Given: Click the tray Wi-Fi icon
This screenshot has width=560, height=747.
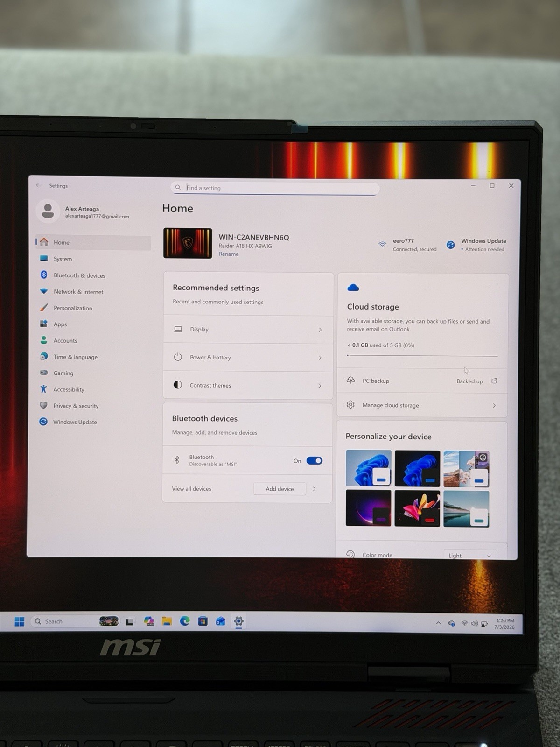Looking at the screenshot, I should pos(464,623).
